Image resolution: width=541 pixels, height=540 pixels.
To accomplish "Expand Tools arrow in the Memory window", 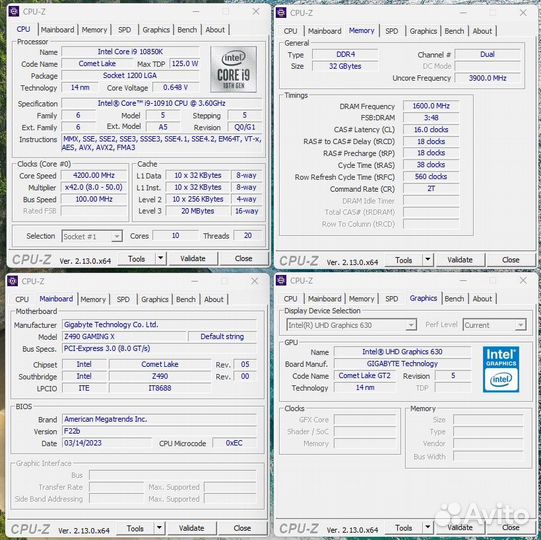I will click(428, 260).
